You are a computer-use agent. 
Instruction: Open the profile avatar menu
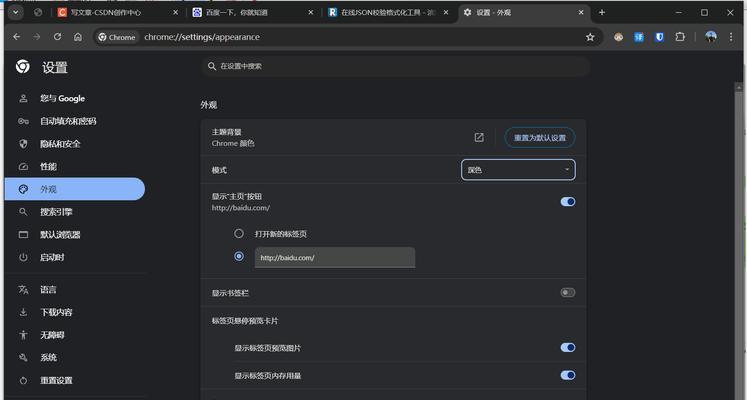[x=711, y=37]
